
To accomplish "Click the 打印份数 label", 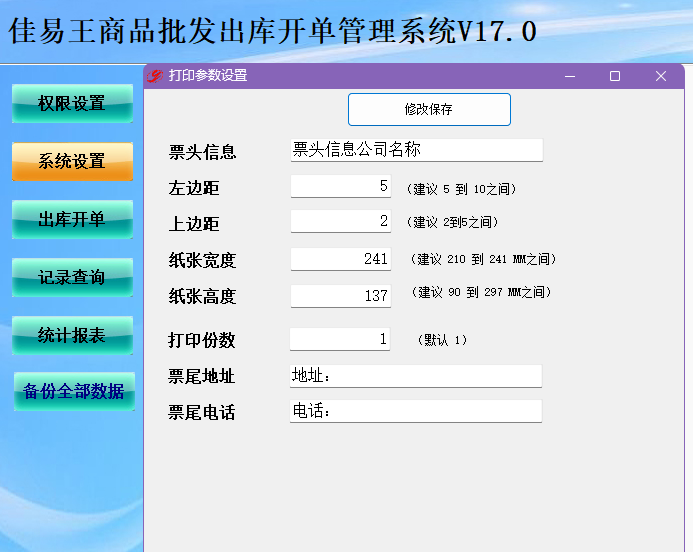I will 202,340.
